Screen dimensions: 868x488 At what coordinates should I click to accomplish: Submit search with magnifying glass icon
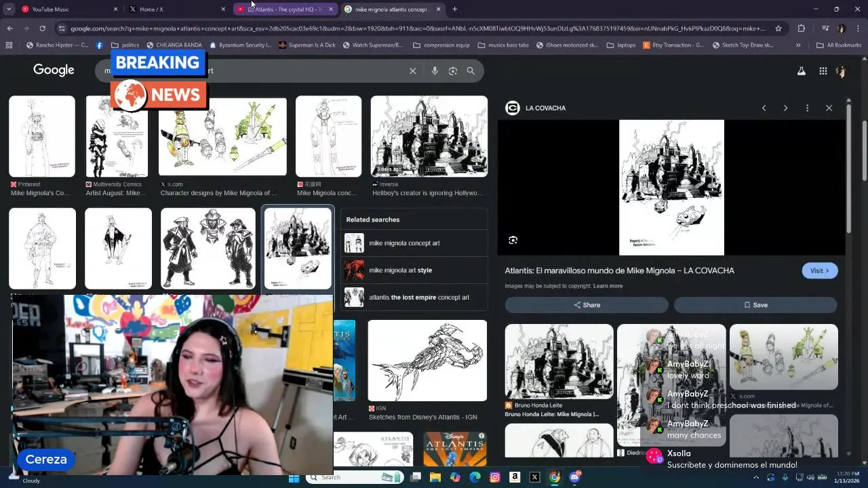[x=471, y=70]
